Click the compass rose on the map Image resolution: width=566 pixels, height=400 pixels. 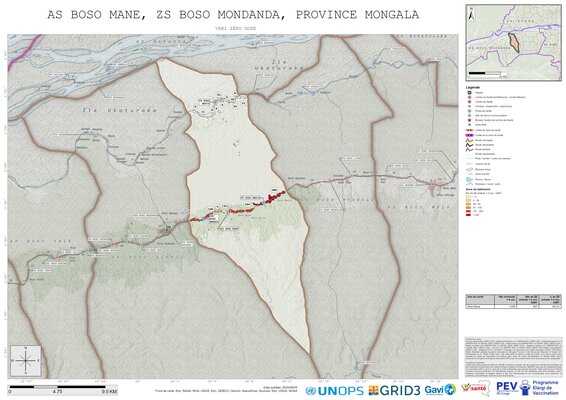[26, 360]
